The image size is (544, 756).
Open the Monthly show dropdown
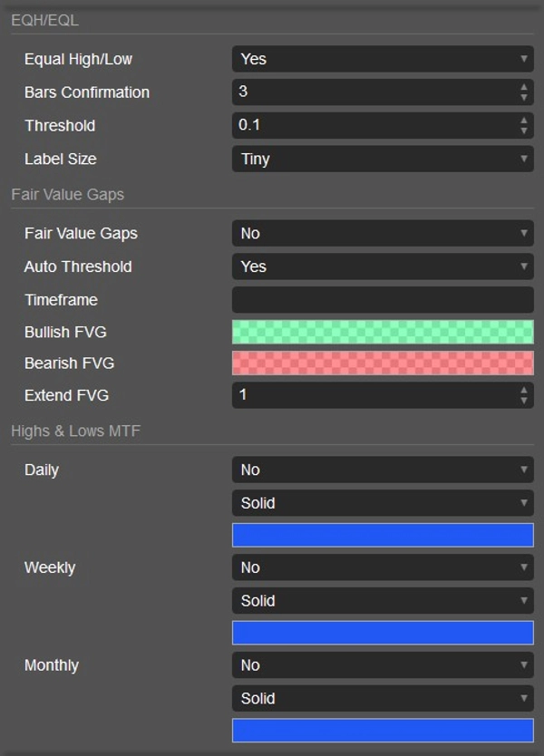click(383, 665)
